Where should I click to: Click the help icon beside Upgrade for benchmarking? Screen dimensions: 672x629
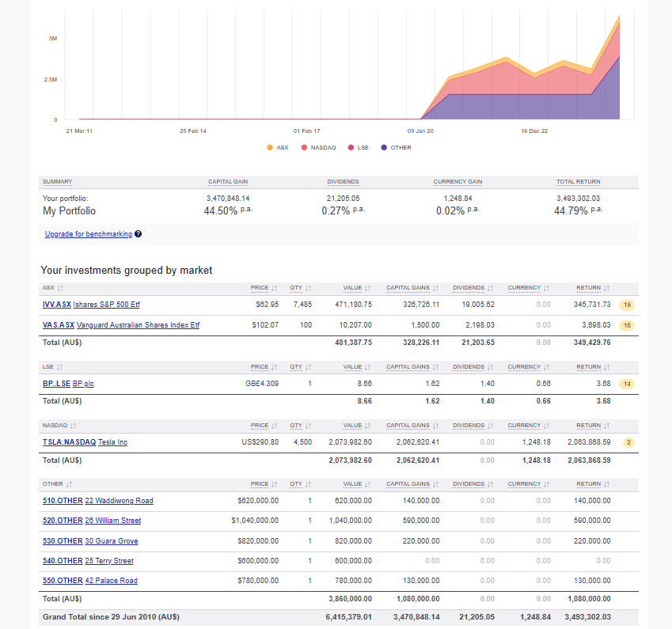139,234
